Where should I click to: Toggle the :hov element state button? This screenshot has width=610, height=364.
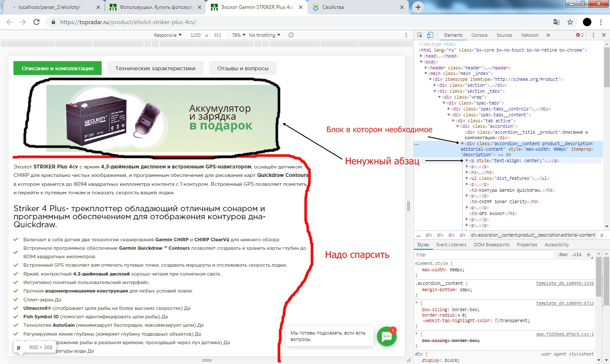[x=563, y=255]
